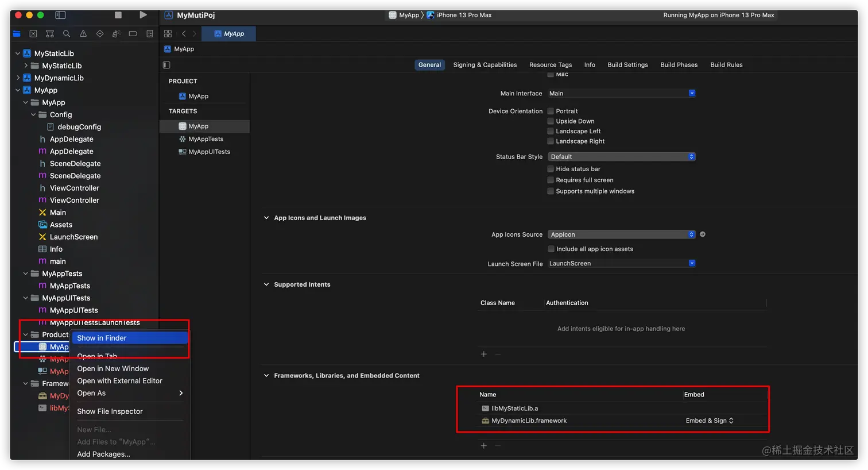The width and height of the screenshot is (868, 470).
Task: Show the breakpoint navigator
Action: pos(133,34)
